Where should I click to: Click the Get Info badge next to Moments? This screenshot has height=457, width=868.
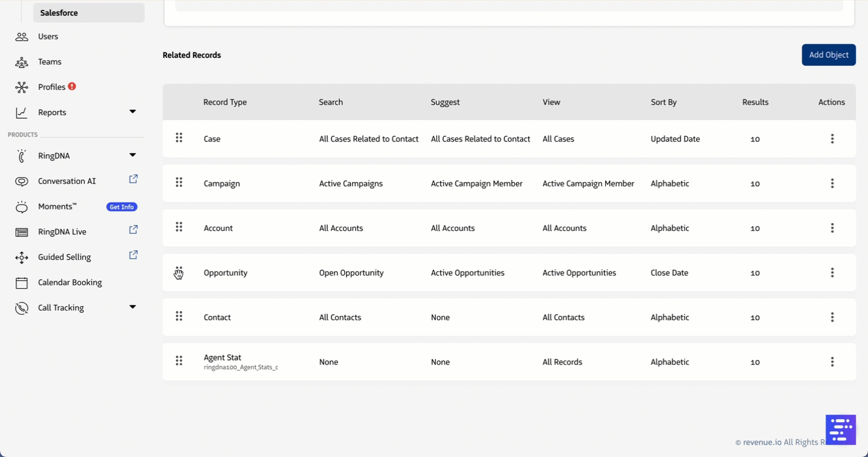(122, 206)
